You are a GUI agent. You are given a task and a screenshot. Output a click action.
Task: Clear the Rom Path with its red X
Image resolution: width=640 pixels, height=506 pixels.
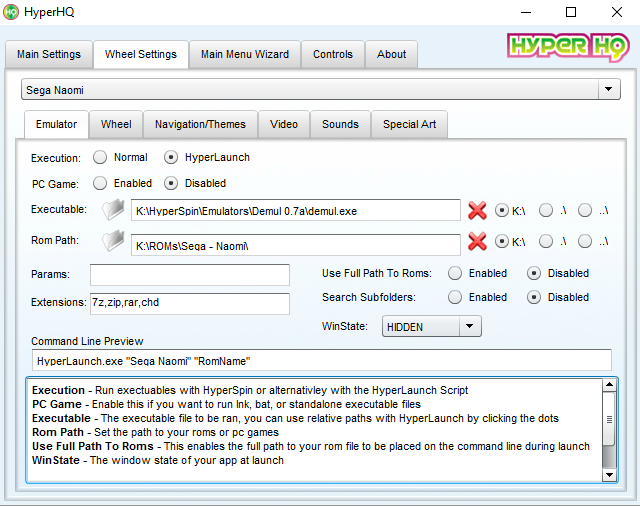477,241
